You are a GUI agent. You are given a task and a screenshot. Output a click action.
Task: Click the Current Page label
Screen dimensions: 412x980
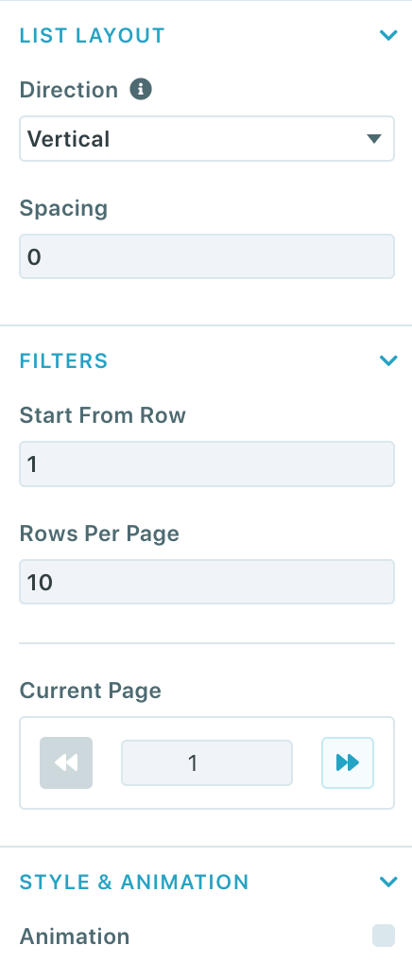point(91,691)
